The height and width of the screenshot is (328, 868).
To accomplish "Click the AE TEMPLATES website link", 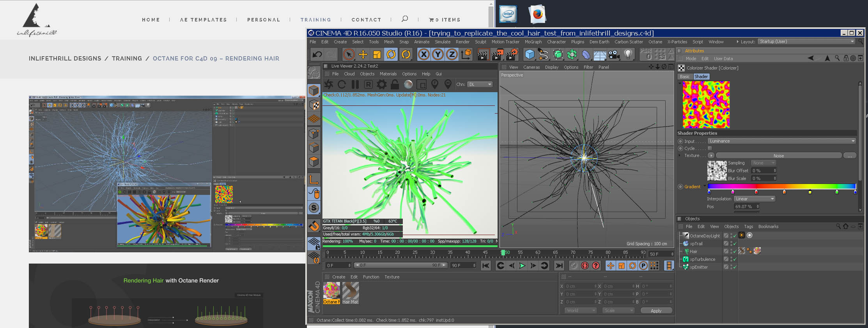I will pos(203,20).
